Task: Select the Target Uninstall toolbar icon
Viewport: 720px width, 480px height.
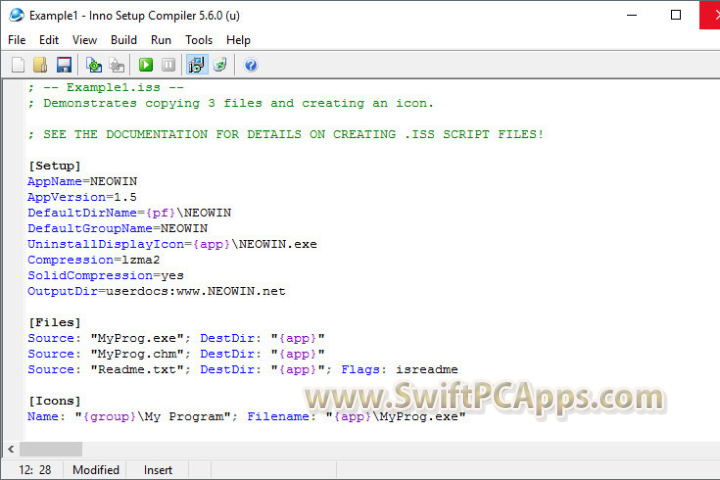Action: (x=220, y=65)
